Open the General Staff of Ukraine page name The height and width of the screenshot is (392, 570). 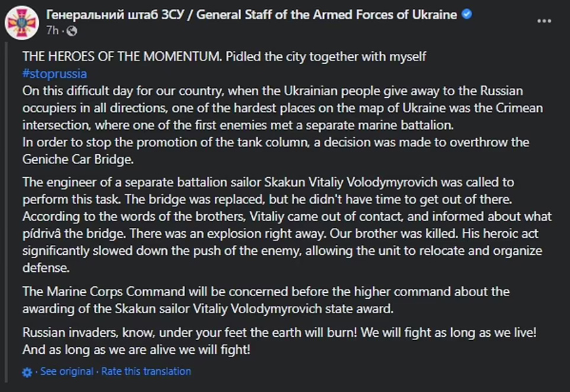click(x=252, y=15)
